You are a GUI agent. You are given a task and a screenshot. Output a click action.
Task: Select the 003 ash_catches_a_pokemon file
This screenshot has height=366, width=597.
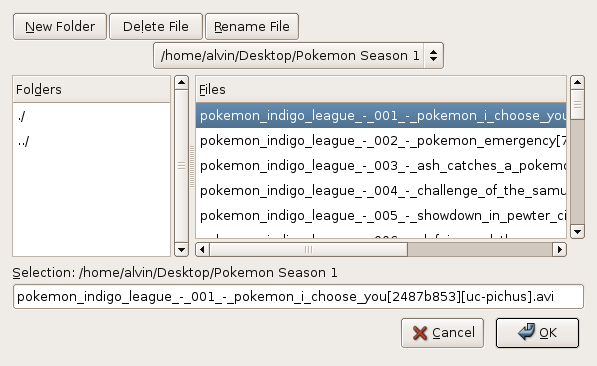click(x=381, y=166)
